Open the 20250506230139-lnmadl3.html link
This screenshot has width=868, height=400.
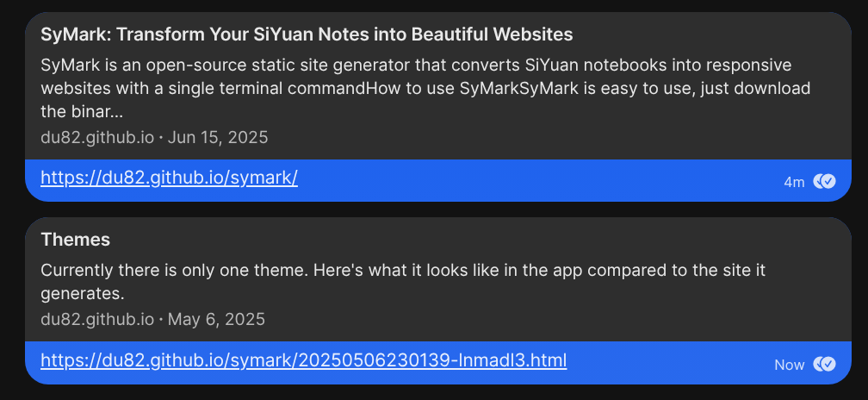tap(304, 360)
